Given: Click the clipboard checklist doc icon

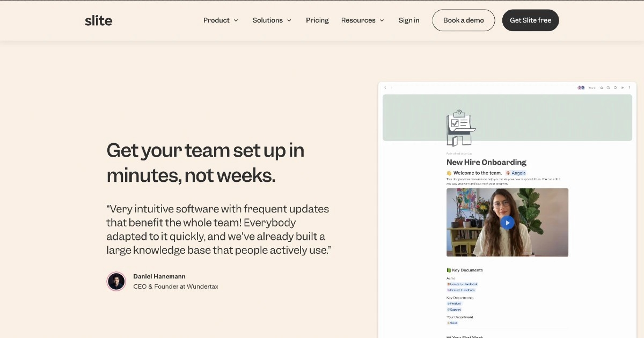Looking at the screenshot, I should (x=460, y=129).
